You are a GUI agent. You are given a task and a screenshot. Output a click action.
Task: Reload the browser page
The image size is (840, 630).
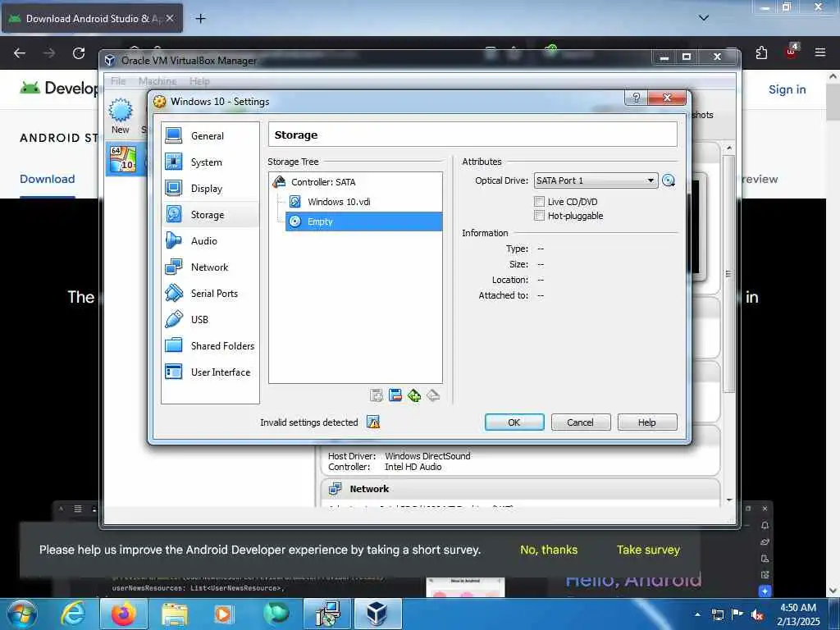point(79,52)
